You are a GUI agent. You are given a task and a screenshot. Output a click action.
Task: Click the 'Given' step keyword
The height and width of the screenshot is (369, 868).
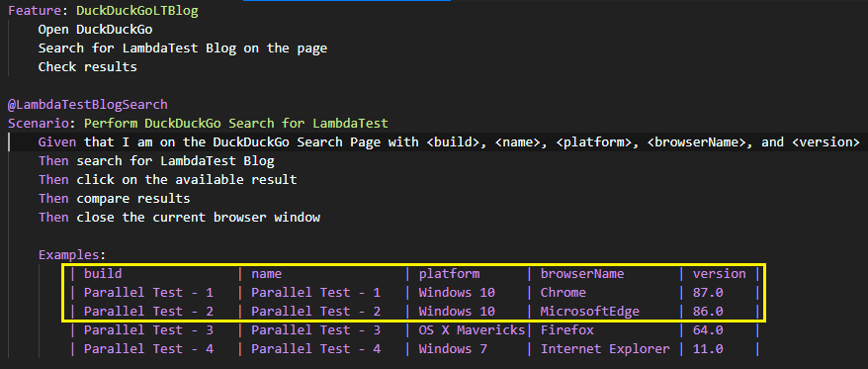[57, 141]
